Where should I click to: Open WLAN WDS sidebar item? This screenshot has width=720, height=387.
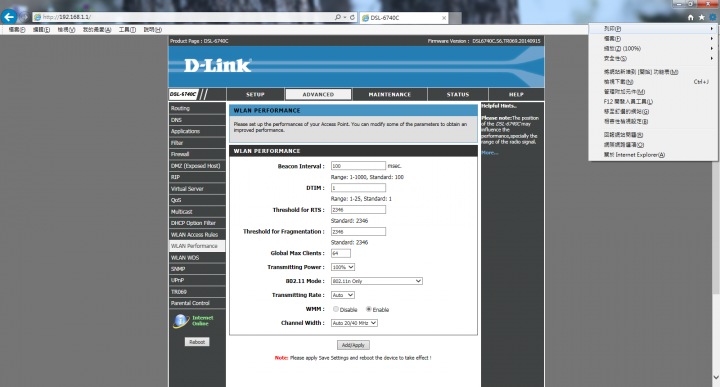[197, 258]
